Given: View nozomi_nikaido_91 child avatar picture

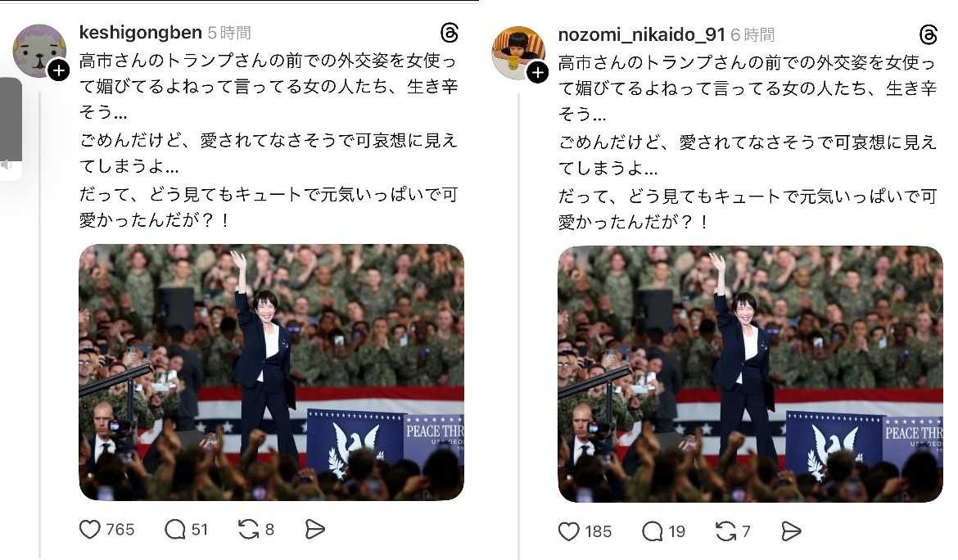Looking at the screenshot, I should click(518, 52).
